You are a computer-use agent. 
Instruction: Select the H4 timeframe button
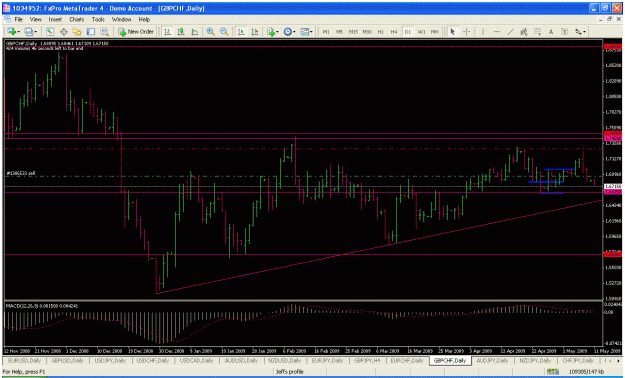[394, 32]
